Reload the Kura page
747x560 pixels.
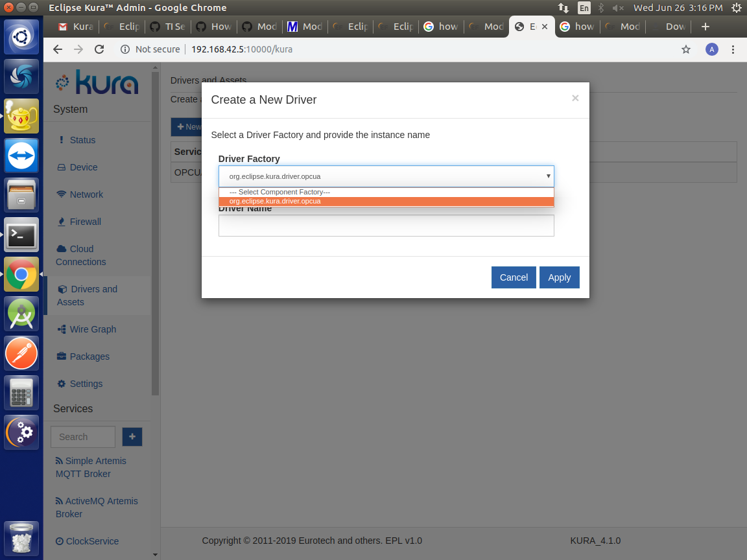(99, 49)
